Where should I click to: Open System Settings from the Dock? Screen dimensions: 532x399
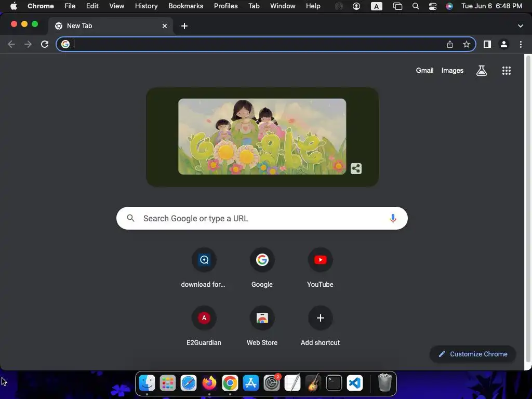click(272, 383)
